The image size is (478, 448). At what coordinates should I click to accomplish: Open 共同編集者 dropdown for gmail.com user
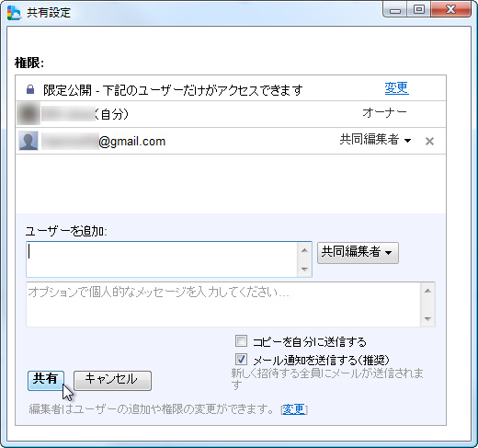375,140
